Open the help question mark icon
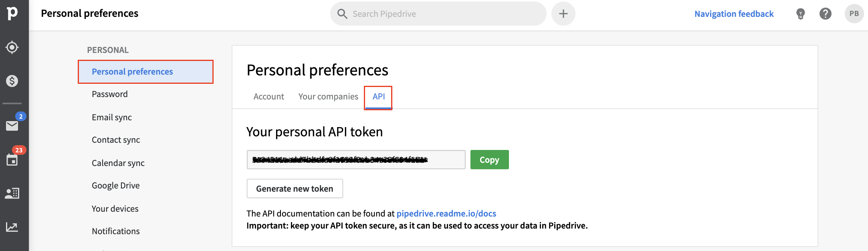The image size is (868, 251). click(x=825, y=14)
